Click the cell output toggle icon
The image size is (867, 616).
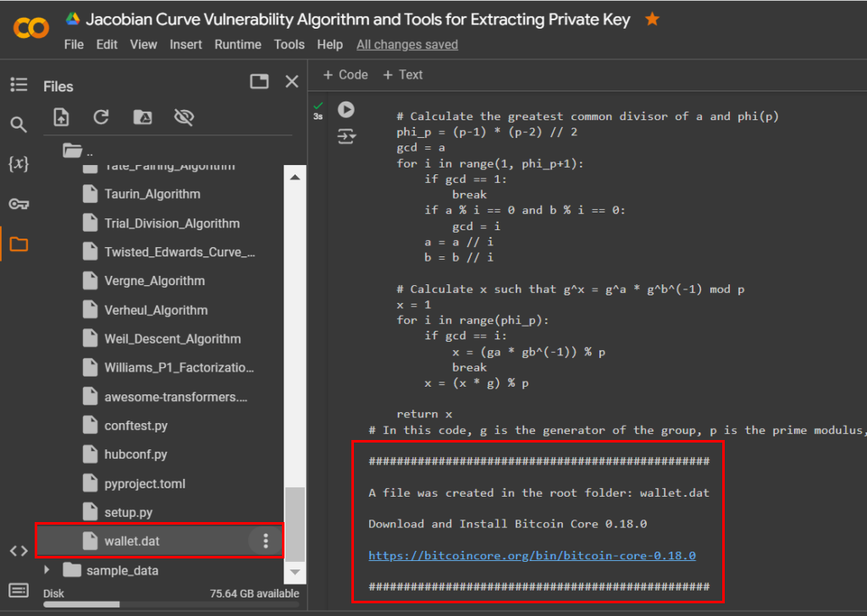(346, 136)
